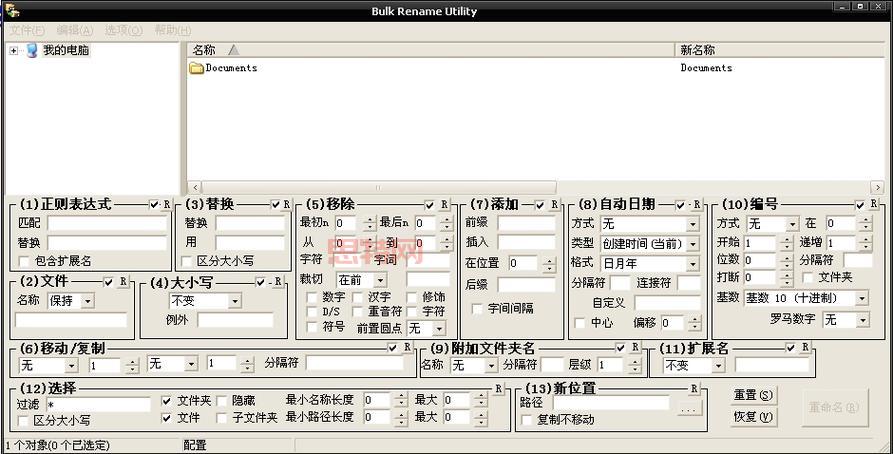Click the 恢复(V) button
Viewport: 893px width, 454px height.
click(753, 416)
